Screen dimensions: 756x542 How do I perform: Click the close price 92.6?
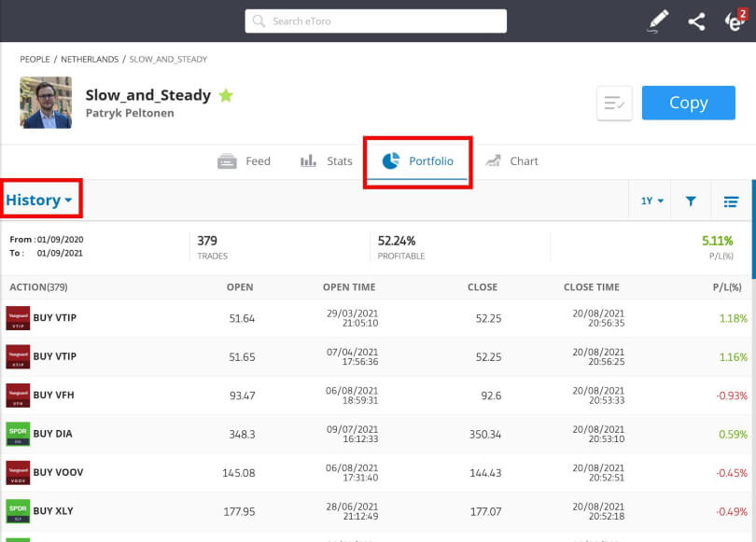(491, 396)
